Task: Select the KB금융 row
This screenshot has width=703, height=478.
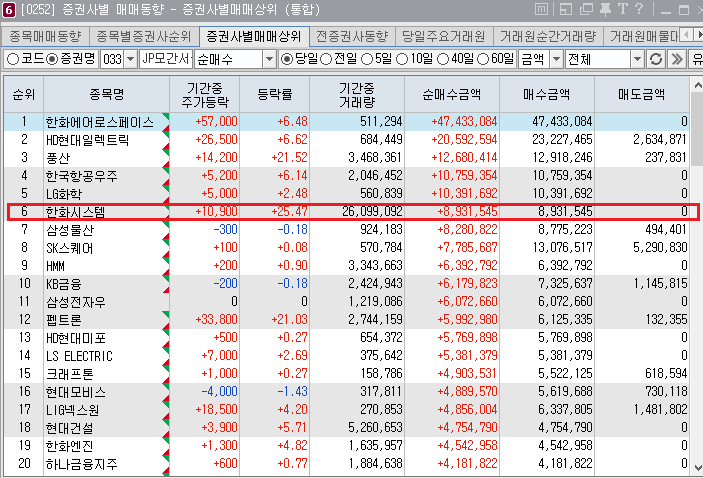Action: (x=347, y=283)
